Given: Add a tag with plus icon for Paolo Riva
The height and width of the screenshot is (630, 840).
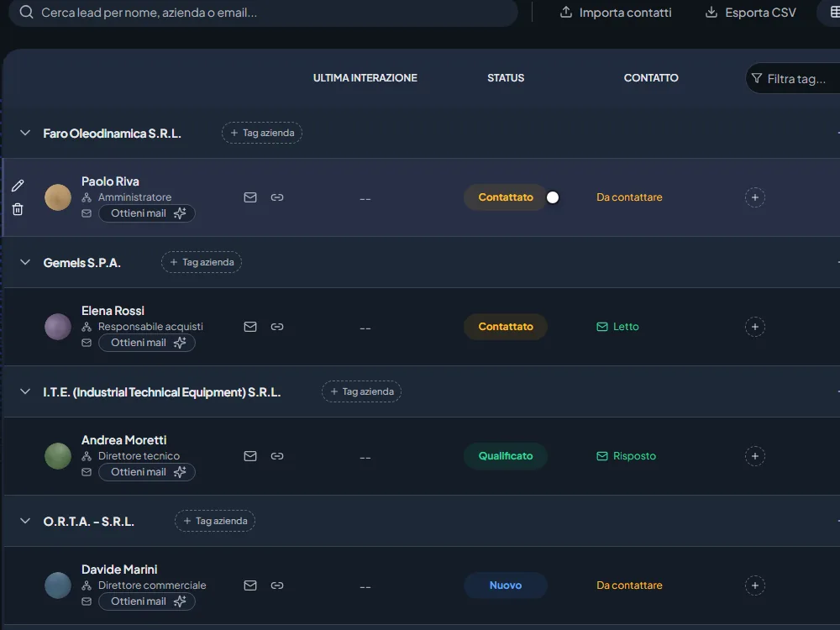Looking at the screenshot, I should click(x=755, y=197).
